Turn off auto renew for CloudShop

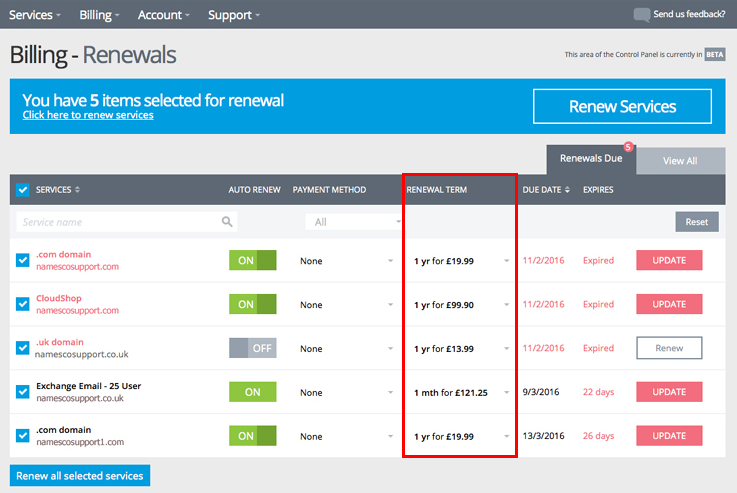coord(252,304)
